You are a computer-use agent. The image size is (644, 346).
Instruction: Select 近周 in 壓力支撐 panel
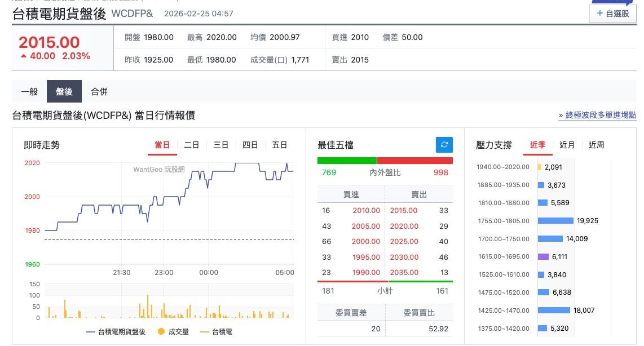point(596,145)
